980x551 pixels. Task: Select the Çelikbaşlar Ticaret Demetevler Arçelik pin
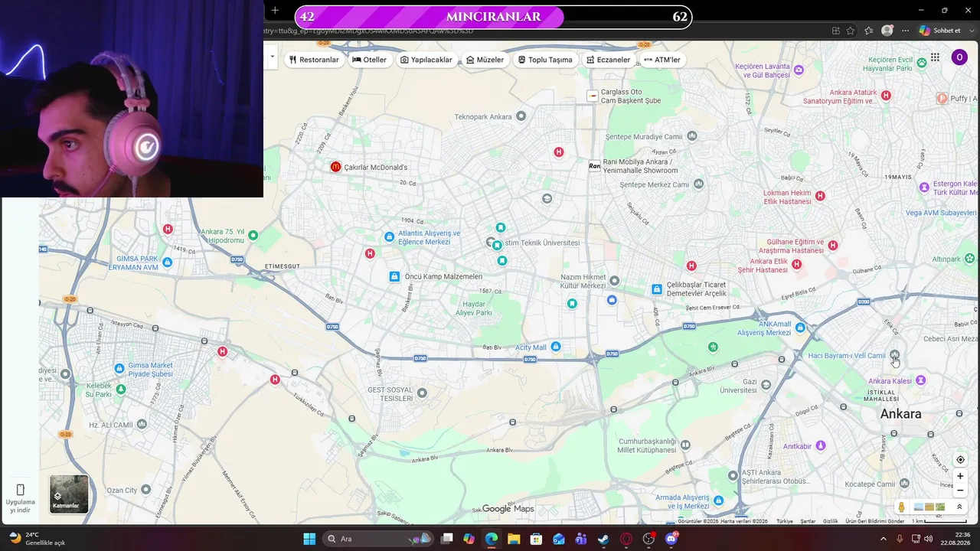point(657,289)
